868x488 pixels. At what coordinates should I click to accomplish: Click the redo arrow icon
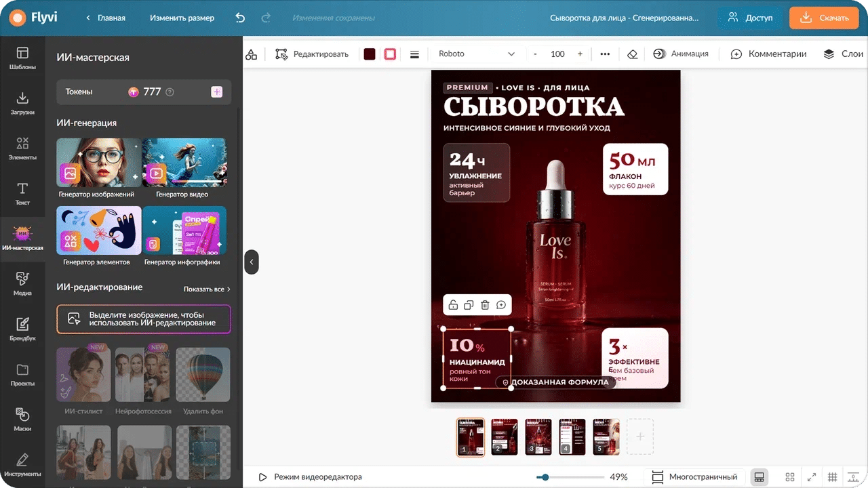(266, 18)
